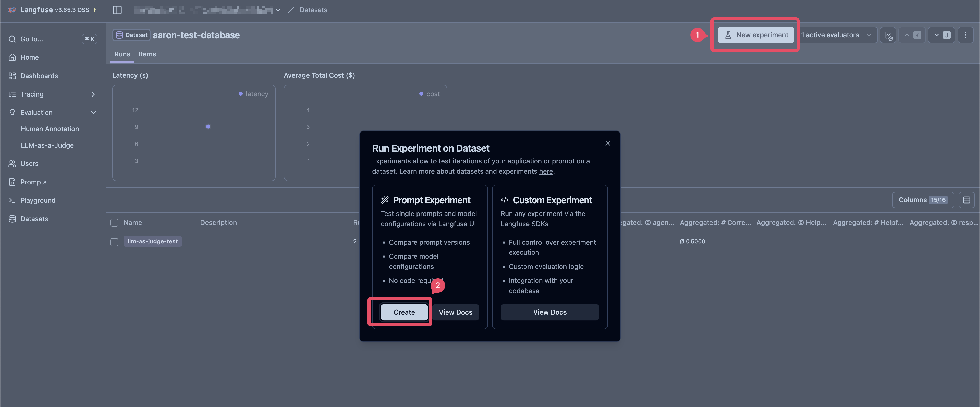This screenshot has height=407, width=980.
Task: Click the Tracing list icon
Action: (12, 94)
